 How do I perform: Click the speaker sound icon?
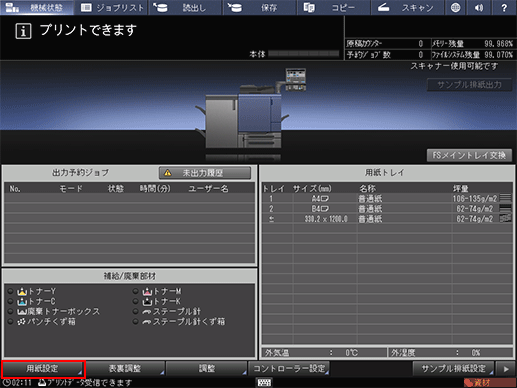click(479, 7)
